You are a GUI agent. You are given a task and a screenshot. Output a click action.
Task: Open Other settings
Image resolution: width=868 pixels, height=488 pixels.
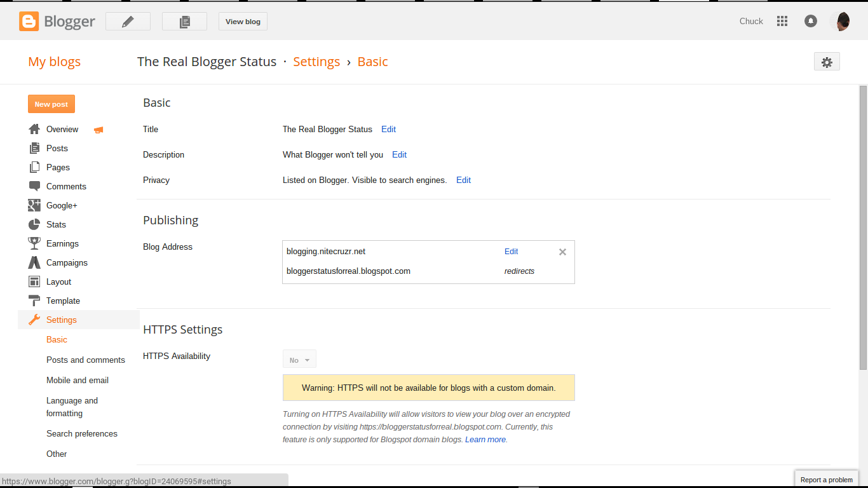(57, 454)
